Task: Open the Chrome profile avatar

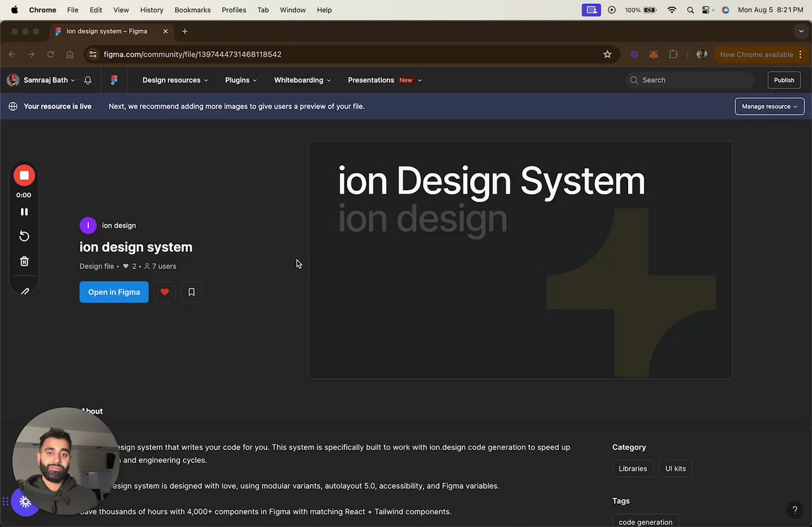Action: coord(702,55)
